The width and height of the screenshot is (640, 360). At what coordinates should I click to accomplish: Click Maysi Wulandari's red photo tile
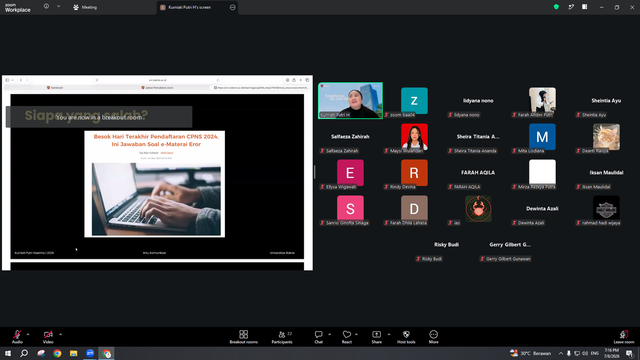[414, 137]
